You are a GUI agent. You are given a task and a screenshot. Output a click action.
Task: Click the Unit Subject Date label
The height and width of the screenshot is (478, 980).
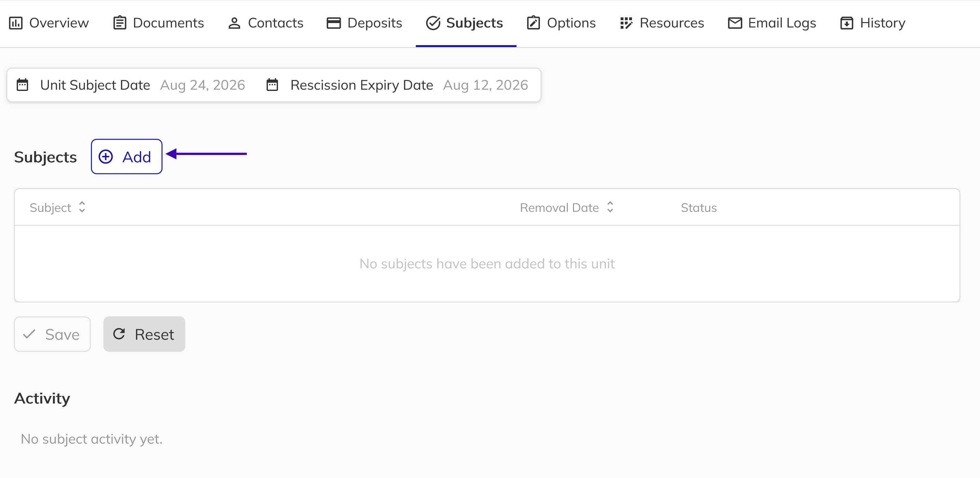tap(95, 85)
